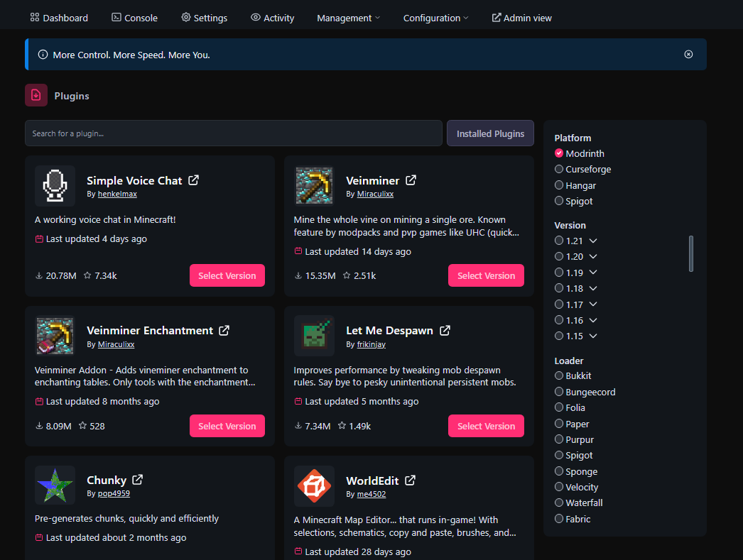743x560 pixels.
Task: Click the Activity eye icon
Action: coord(256,18)
